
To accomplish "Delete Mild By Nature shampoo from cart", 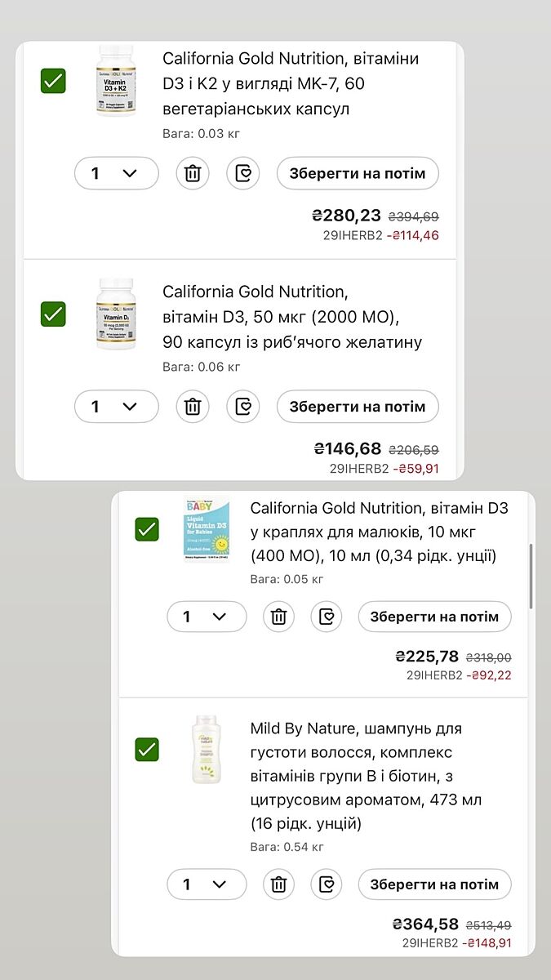I will 278,884.
